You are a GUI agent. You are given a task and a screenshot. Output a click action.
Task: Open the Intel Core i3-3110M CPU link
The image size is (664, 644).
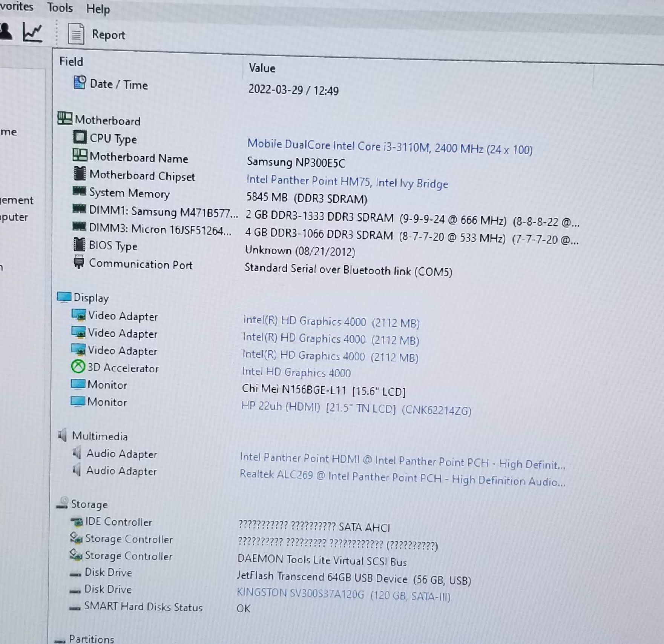coord(390,147)
